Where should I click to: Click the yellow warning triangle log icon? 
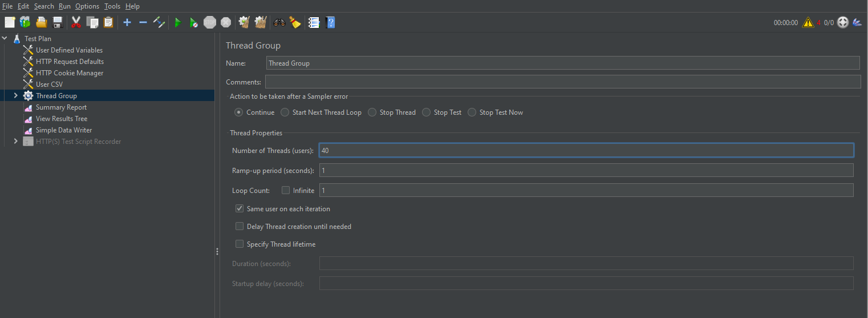[808, 23]
